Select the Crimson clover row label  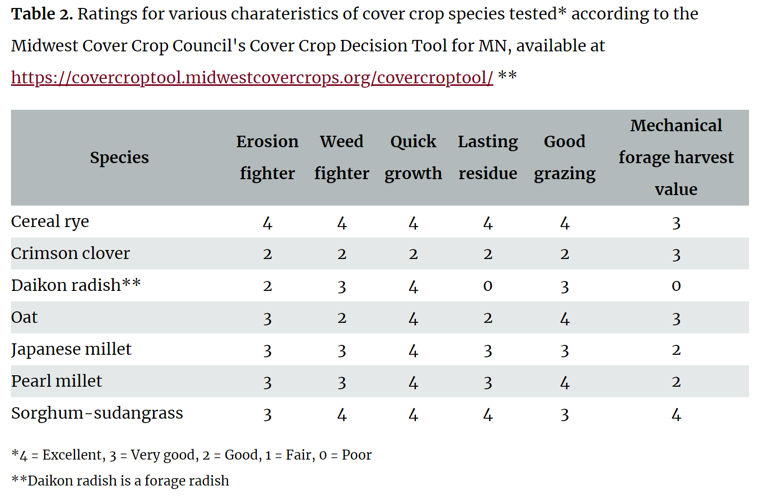[x=70, y=254]
